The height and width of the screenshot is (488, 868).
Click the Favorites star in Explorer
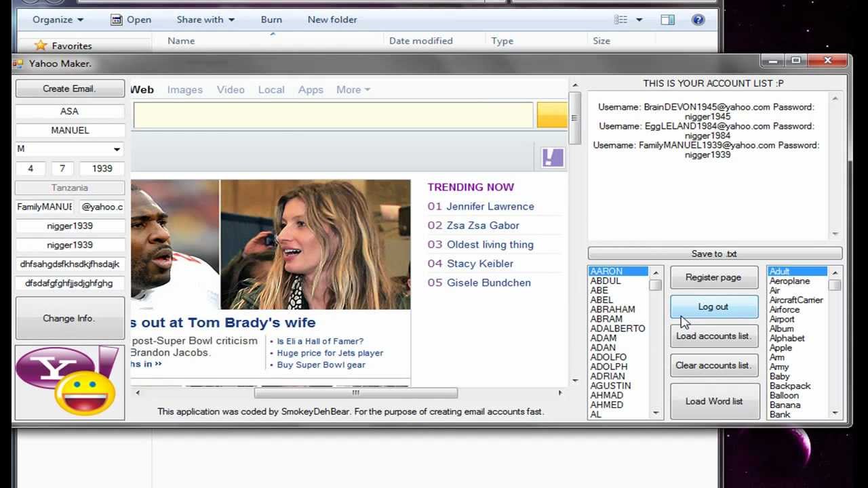(41, 45)
